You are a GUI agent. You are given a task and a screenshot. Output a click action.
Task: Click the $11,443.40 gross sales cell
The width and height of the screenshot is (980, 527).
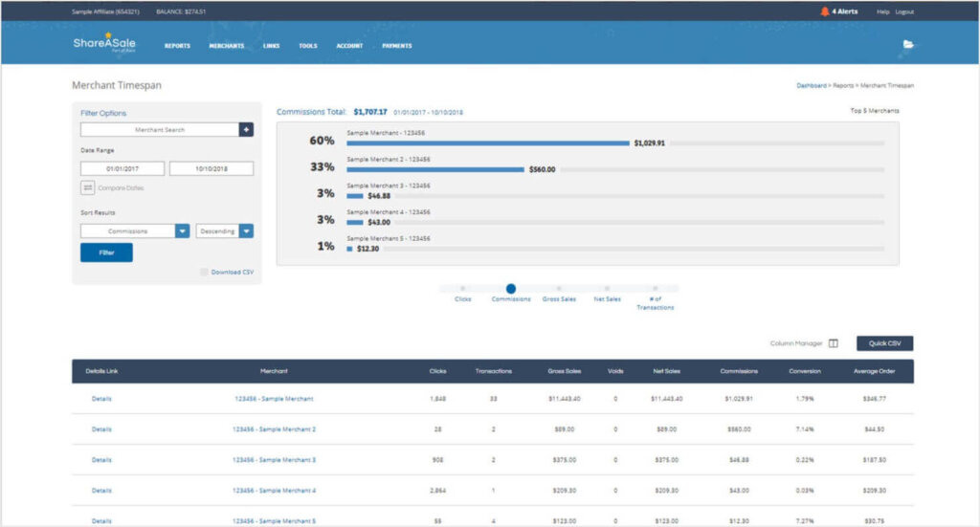coord(565,399)
